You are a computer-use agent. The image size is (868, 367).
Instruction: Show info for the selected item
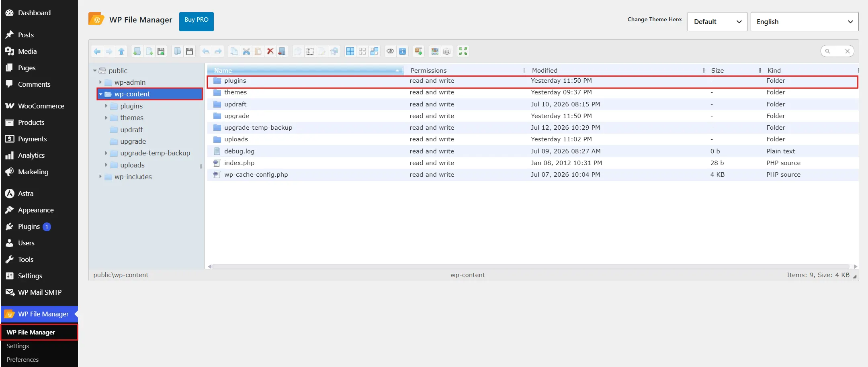click(x=402, y=51)
